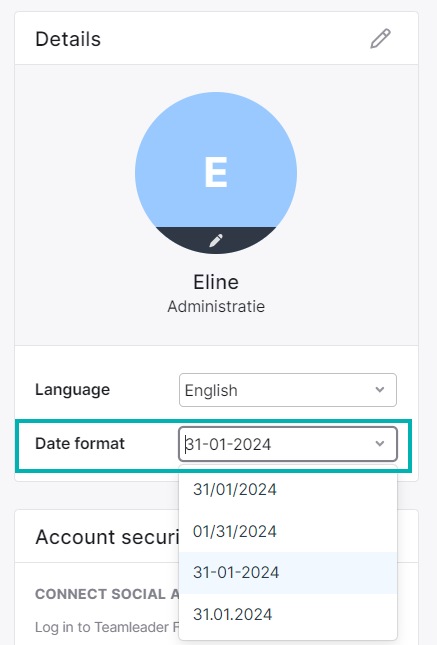The image size is (437, 645).
Task: Click the pencil icon next to Details
Action: pyautogui.click(x=380, y=39)
